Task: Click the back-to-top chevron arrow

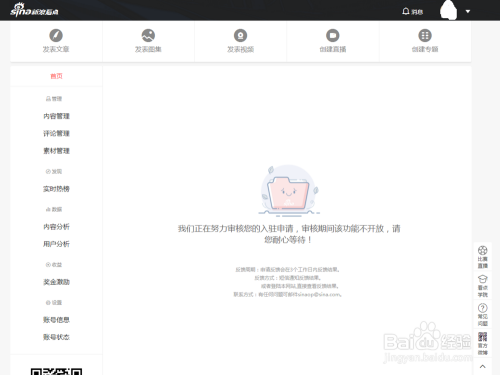Action: [483, 366]
